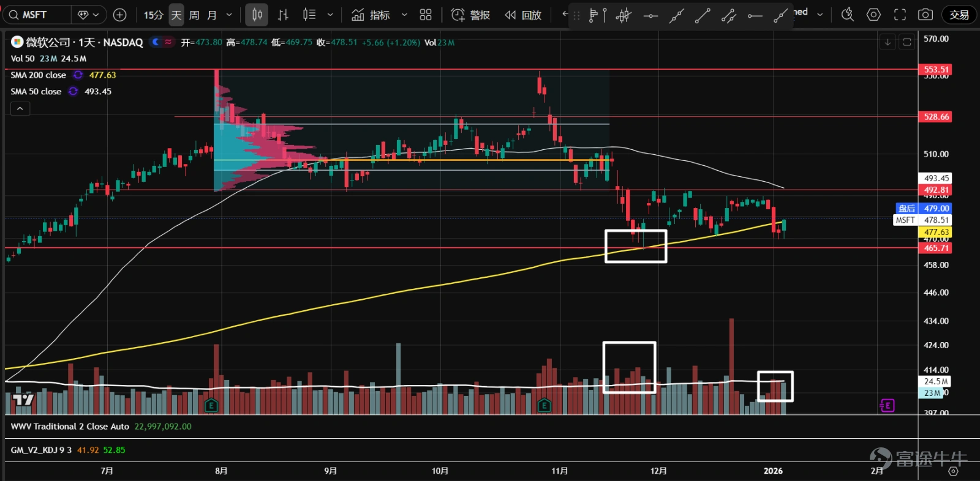Open the 交易 trade button
980x481 pixels.
959,15
